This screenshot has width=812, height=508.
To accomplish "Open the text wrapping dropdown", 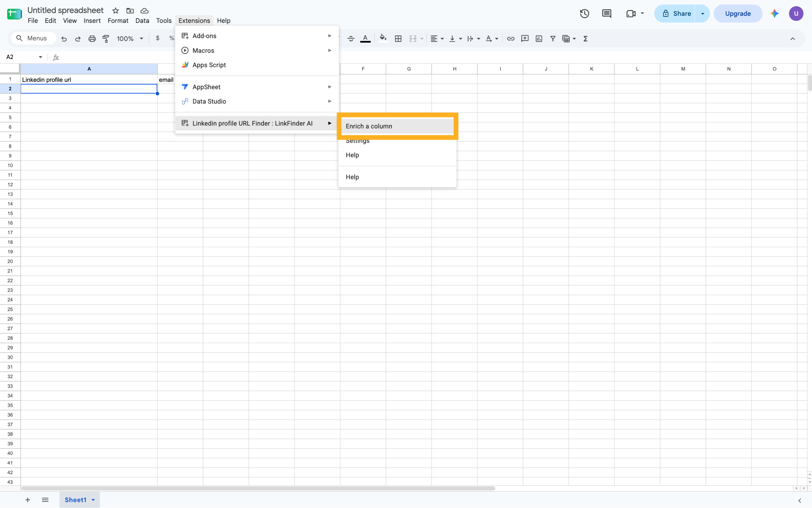I will (474, 39).
